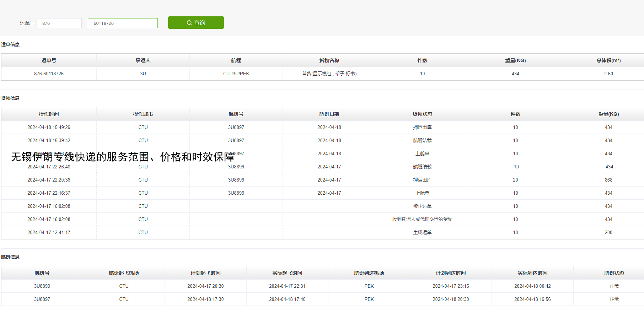Click the 实际到达时间 column header
Screen dimensions: 644x313
[532, 273]
